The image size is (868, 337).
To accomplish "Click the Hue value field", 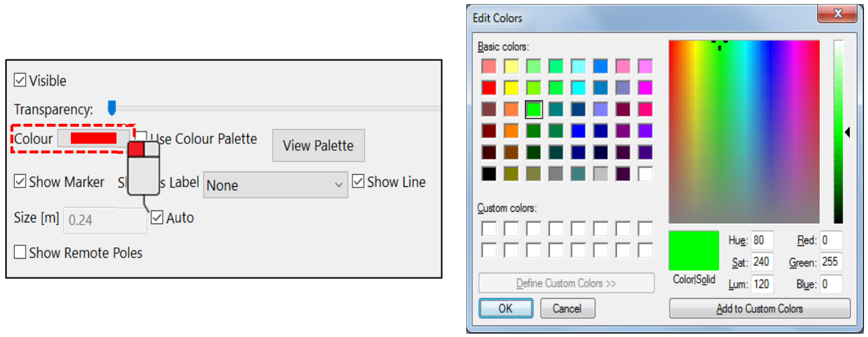I will (762, 240).
